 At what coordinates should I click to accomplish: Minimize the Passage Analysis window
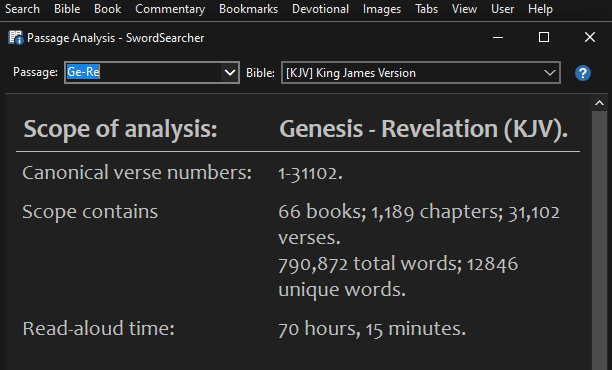click(498, 37)
